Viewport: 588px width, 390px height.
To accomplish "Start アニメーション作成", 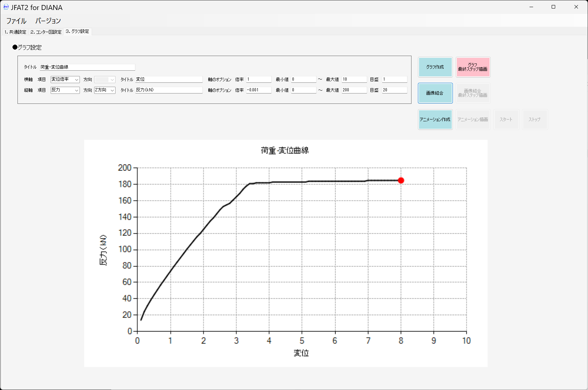I will (435, 120).
